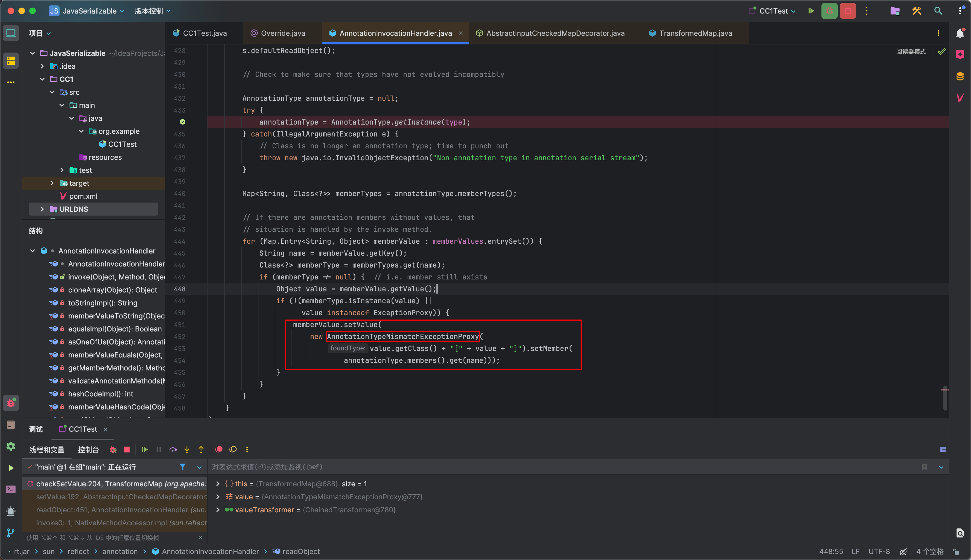Screen dimensions: 971x560
Task: Open Search Everywhere magnifier
Action: pyautogui.click(x=938, y=11)
